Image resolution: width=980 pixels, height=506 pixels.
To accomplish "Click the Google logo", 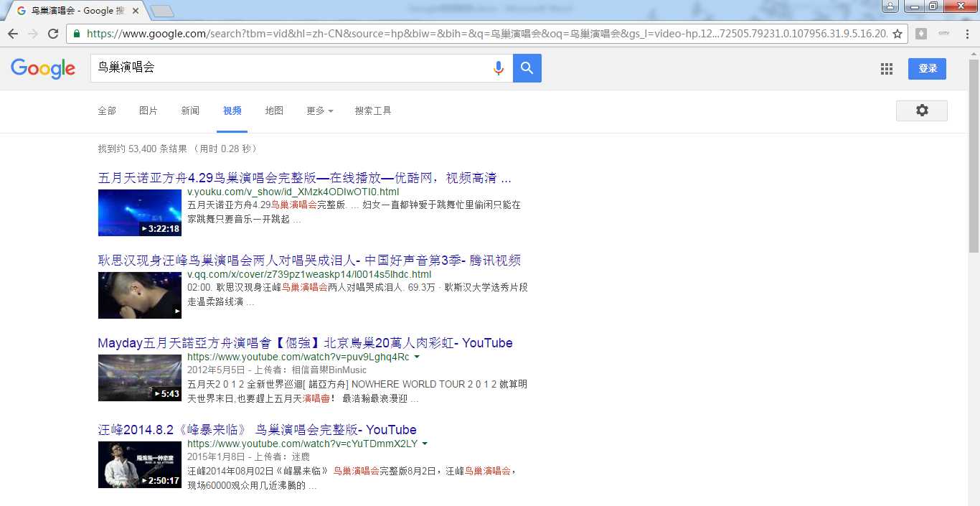I will pos(43,68).
